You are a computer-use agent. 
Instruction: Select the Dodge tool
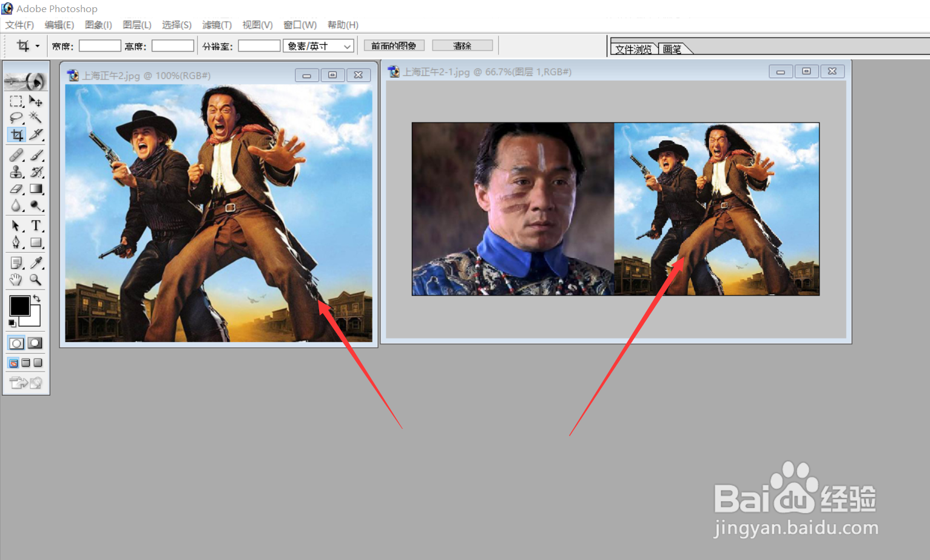tap(36, 206)
